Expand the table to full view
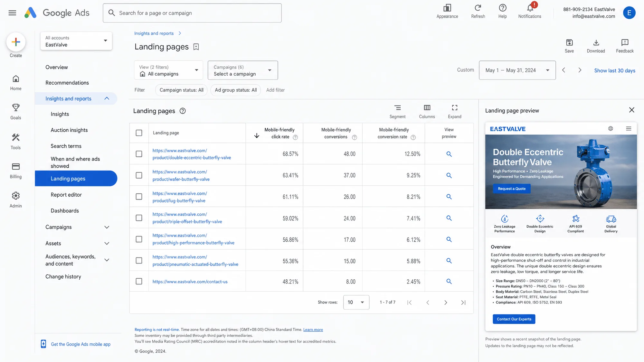The width and height of the screenshot is (644, 362). [454, 111]
